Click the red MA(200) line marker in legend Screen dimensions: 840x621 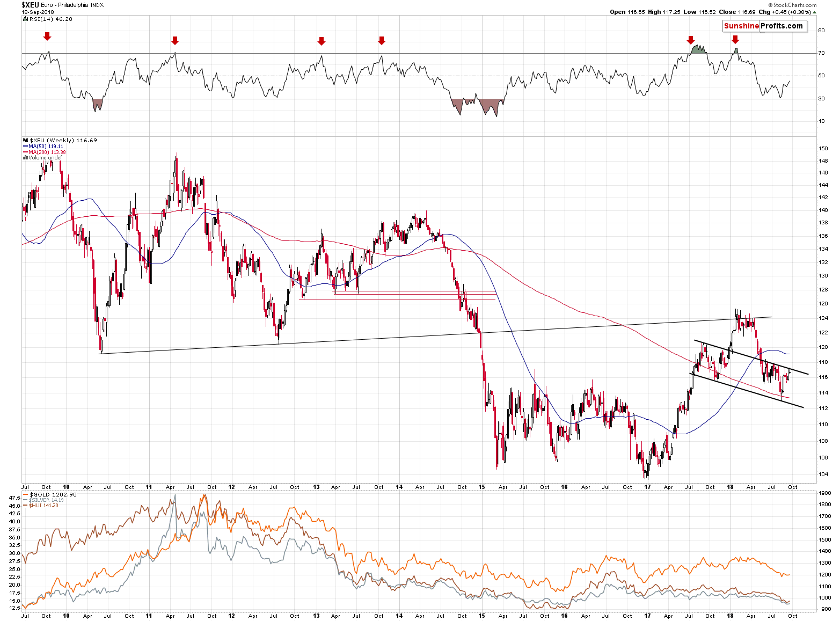25,152
